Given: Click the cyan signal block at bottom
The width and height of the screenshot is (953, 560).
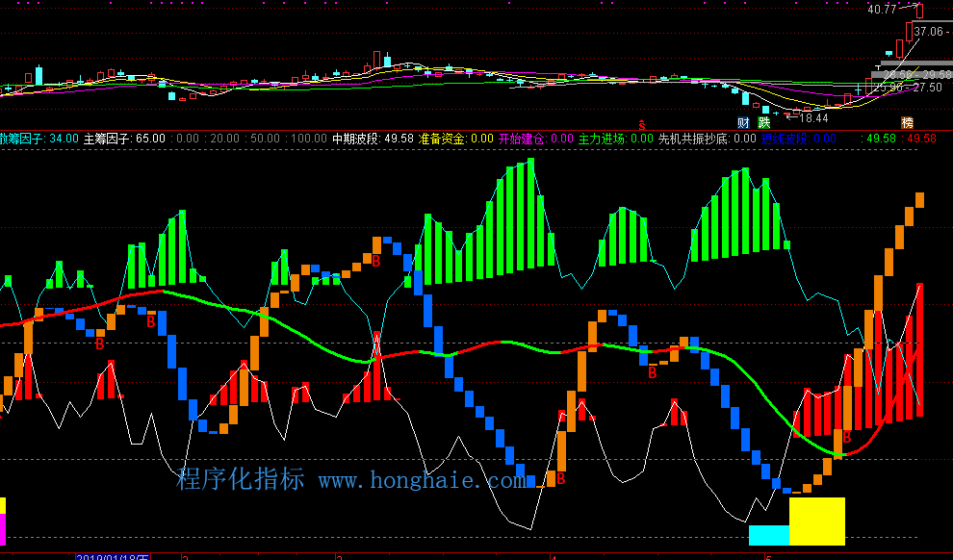Looking at the screenshot, I should coord(768,535).
